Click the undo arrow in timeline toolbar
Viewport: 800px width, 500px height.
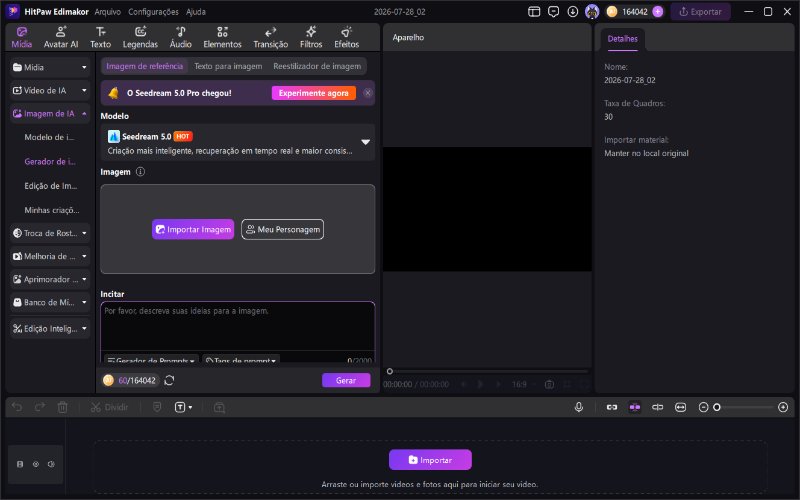coord(17,407)
